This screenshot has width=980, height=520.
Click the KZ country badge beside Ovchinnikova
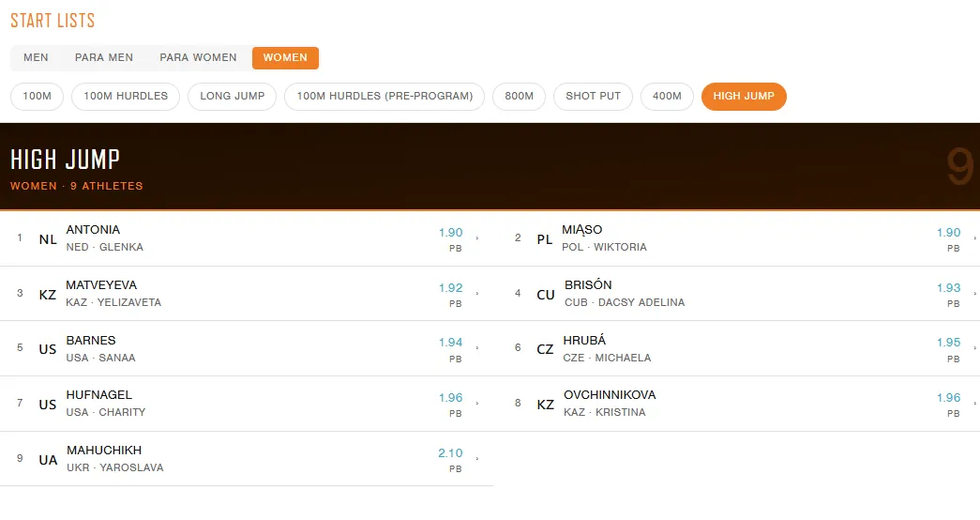pos(545,405)
